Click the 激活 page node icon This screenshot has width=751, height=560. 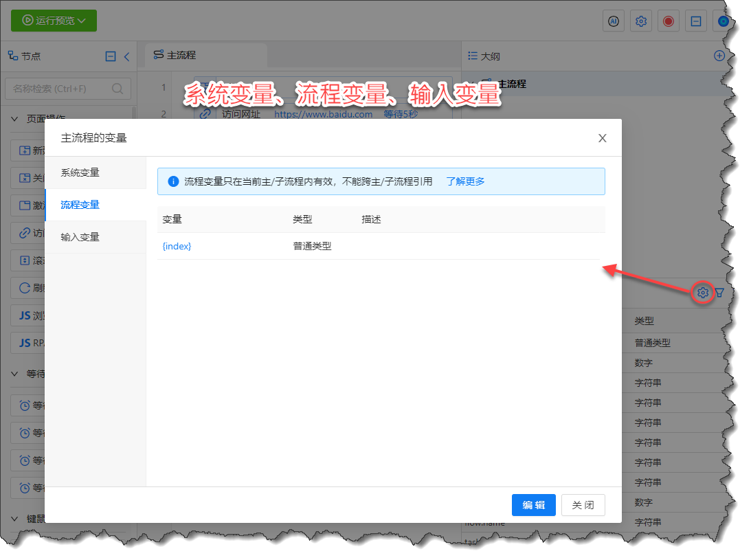pos(25,205)
